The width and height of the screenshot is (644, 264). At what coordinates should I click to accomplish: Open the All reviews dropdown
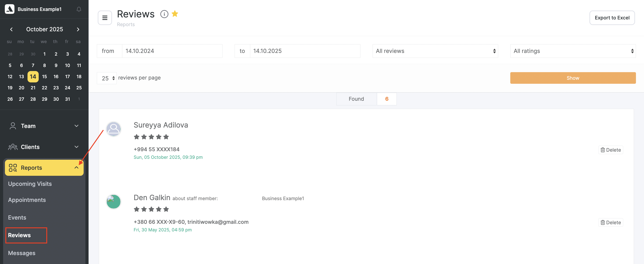[x=435, y=51]
